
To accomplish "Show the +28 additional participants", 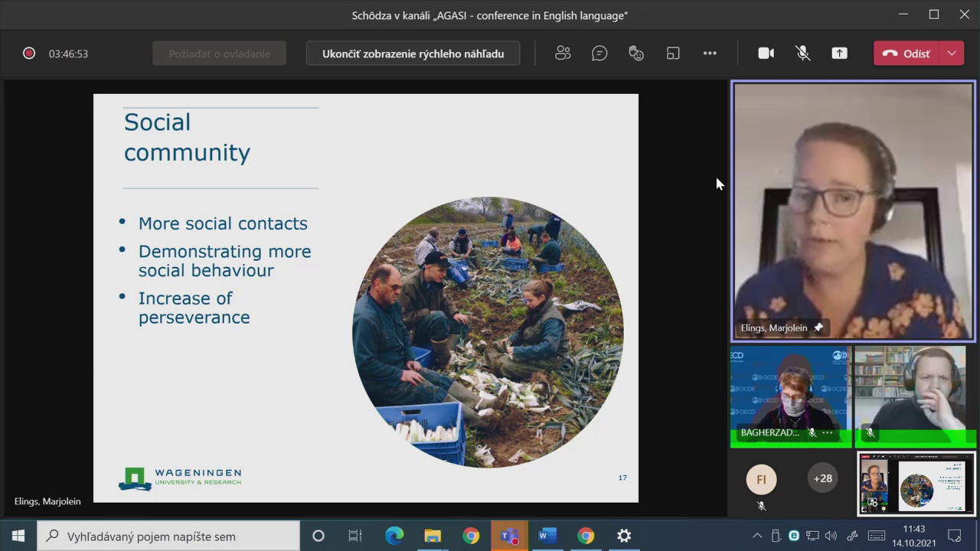I will pos(822,478).
